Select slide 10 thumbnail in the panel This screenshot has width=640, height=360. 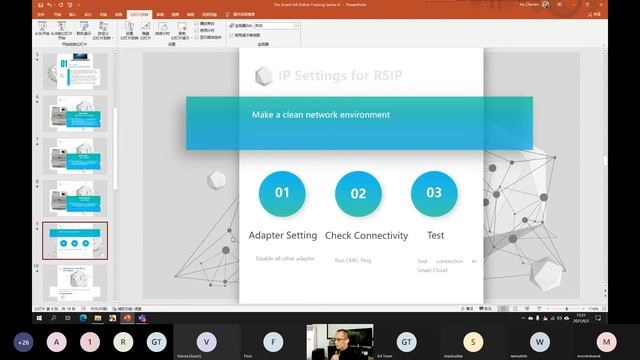(75, 283)
